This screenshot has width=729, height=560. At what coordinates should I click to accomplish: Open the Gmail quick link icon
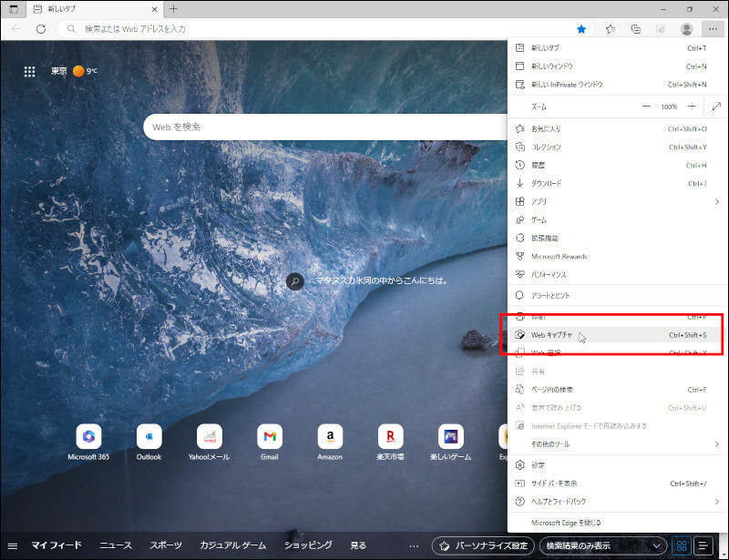coord(270,436)
